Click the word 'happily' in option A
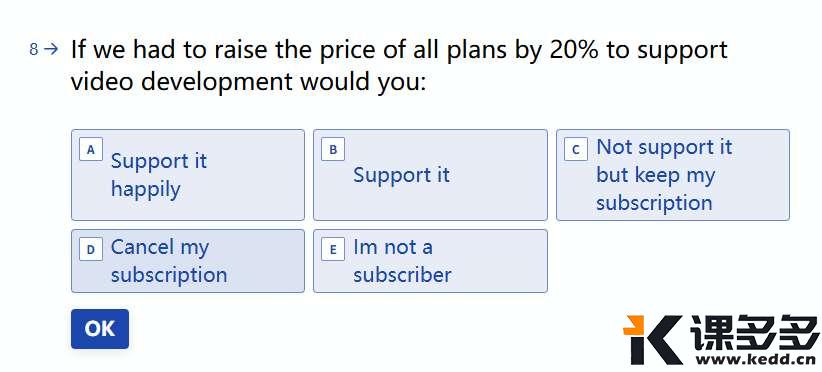 [145, 189]
